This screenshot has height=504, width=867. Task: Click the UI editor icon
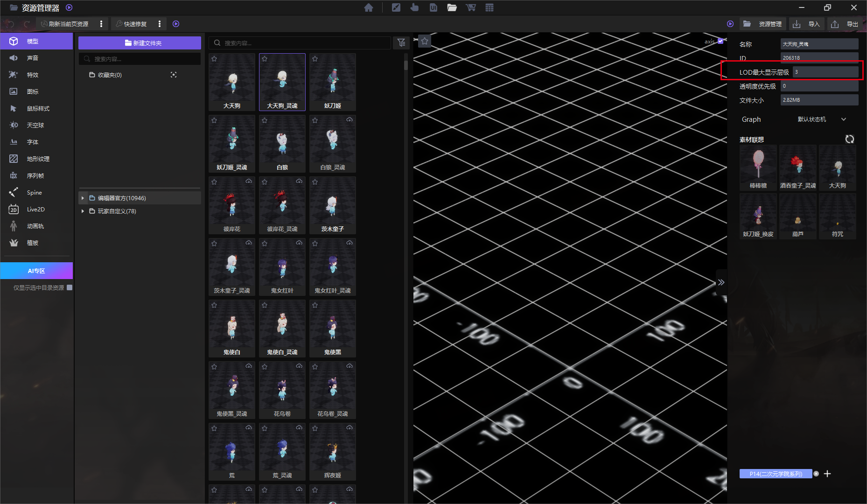(433, 7)
